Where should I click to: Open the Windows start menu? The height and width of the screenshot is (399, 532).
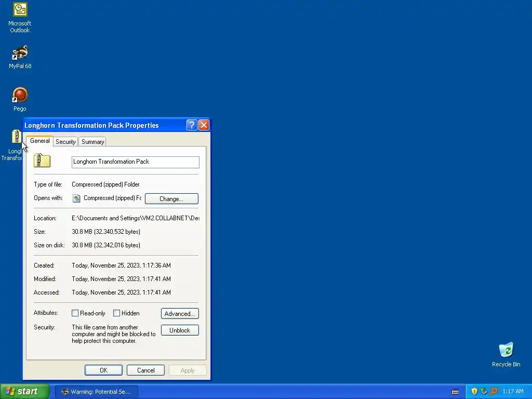coord(25,392)
